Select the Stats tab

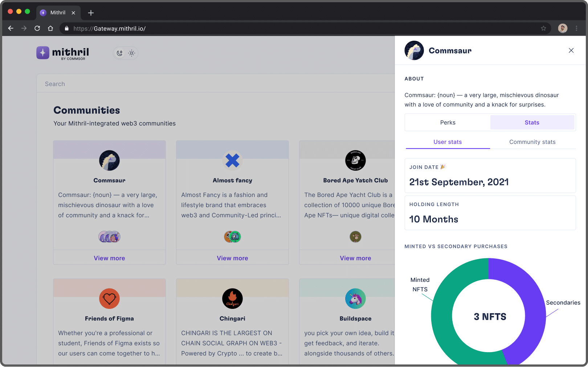tap(532, 122)
